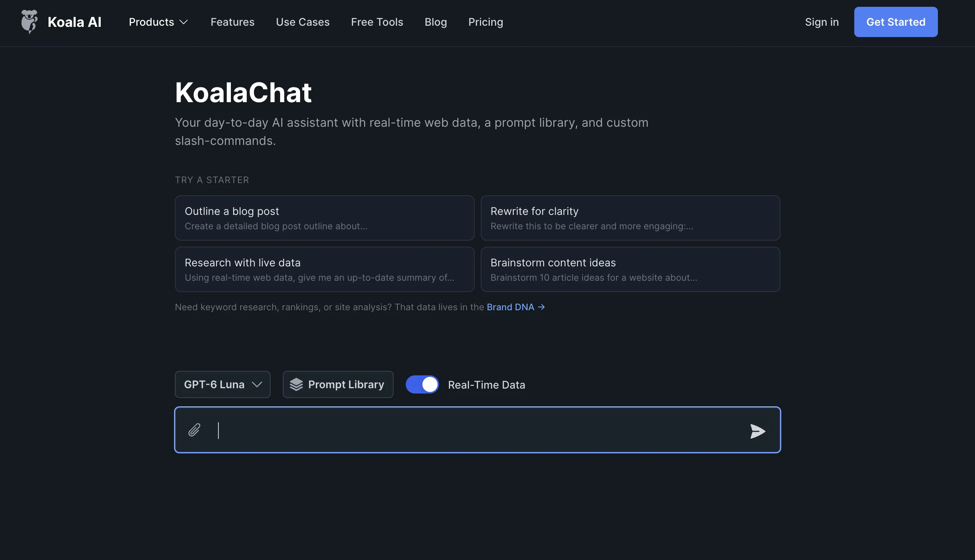Click the paperclip attach file icon
The height and width of the screenshot is (560, 975).
point(194,430)
